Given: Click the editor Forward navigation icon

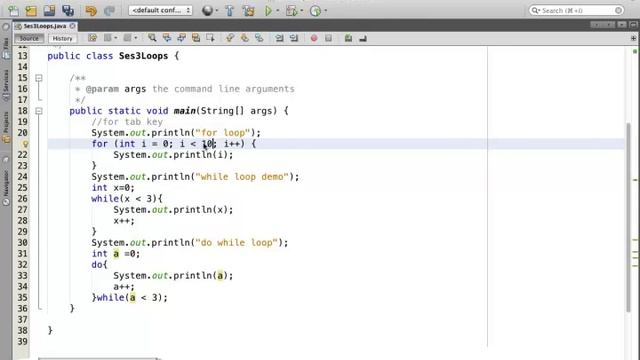Looking at the screenshot, I should pyautogui.click(x=127, y=38).
